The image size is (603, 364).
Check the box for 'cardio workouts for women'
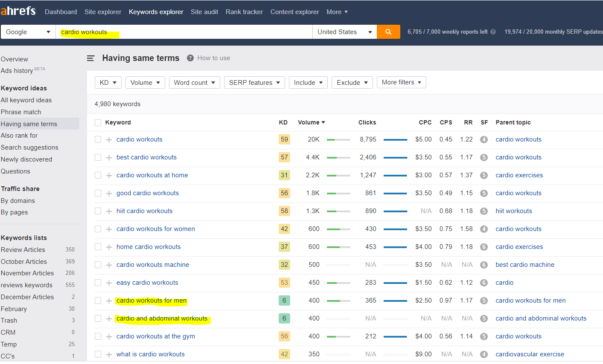pos(98,229)
